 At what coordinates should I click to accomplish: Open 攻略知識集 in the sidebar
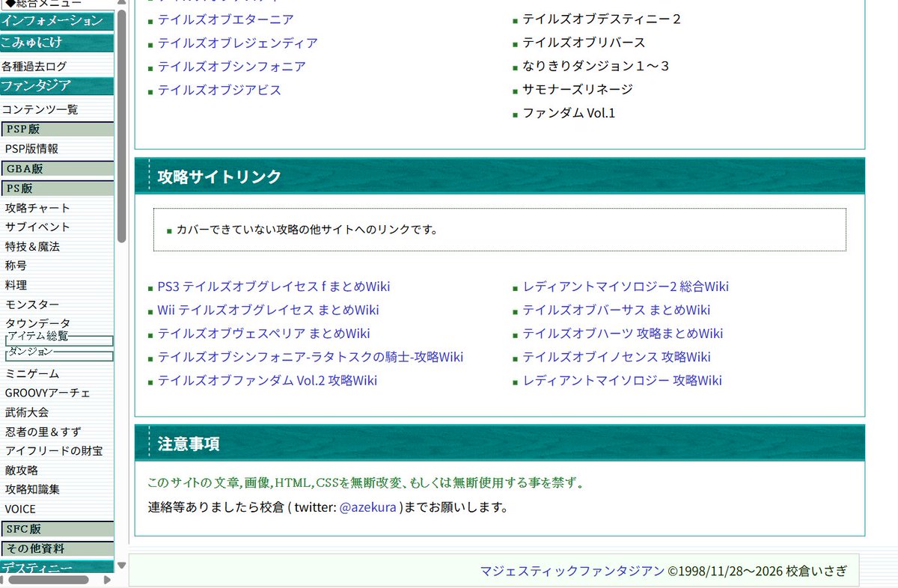pos(32,490)
